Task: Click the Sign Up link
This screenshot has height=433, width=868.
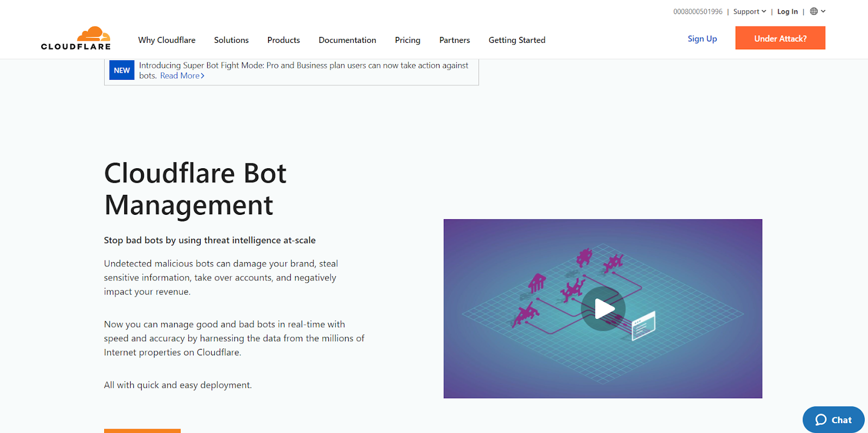Action: [x=702, y=39]
